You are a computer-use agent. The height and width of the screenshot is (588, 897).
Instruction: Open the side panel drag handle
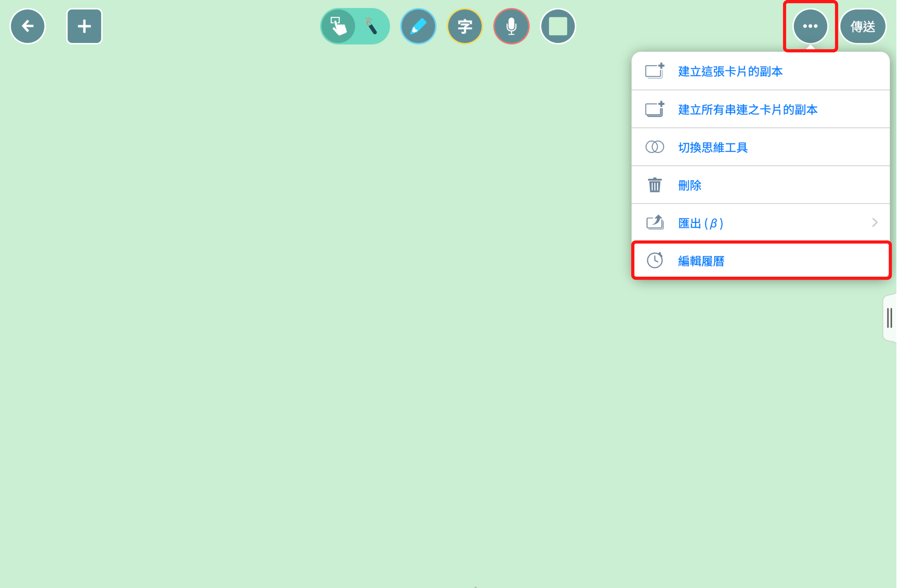point(889,318)
